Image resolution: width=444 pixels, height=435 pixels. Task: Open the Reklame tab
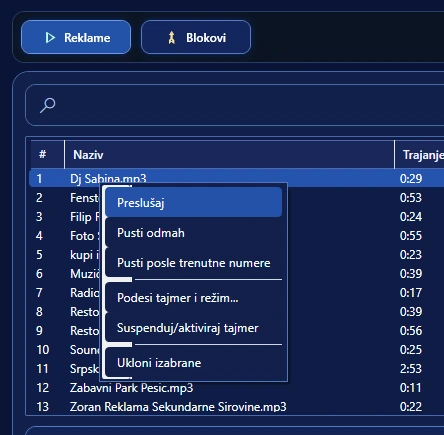click(76, 37)
